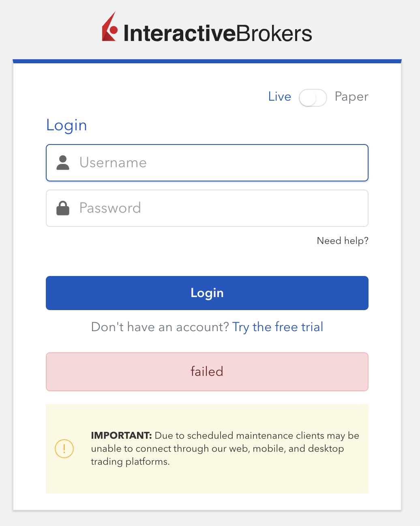Select the Live mode label
The image size is (420, 526).
pos(280,97)
